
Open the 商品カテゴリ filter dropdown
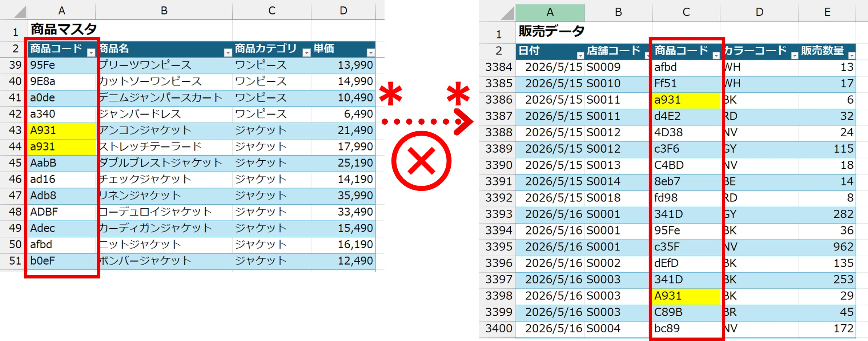pyautogui.click(x=307, y=53)
